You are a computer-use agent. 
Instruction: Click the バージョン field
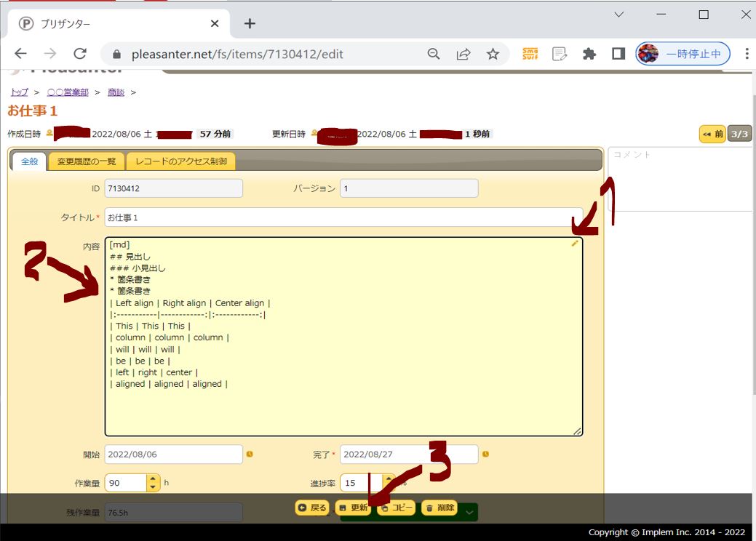409,188
